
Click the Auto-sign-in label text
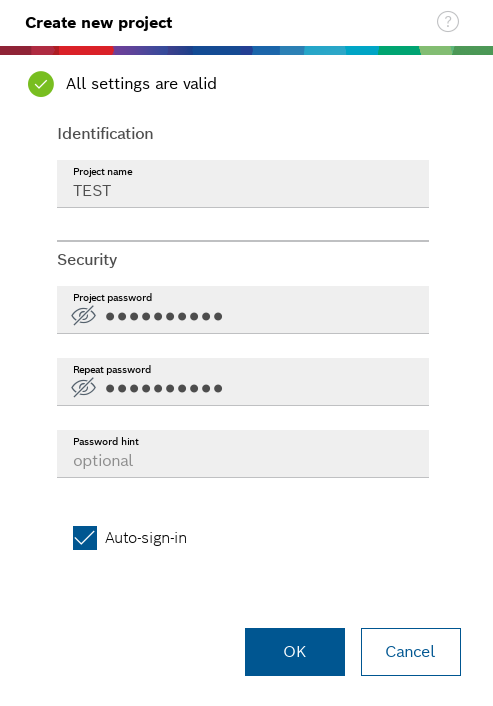(146, 538)
